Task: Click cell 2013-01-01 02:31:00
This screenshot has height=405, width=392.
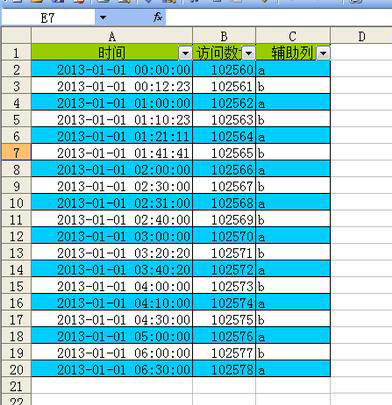Action: 112,203
